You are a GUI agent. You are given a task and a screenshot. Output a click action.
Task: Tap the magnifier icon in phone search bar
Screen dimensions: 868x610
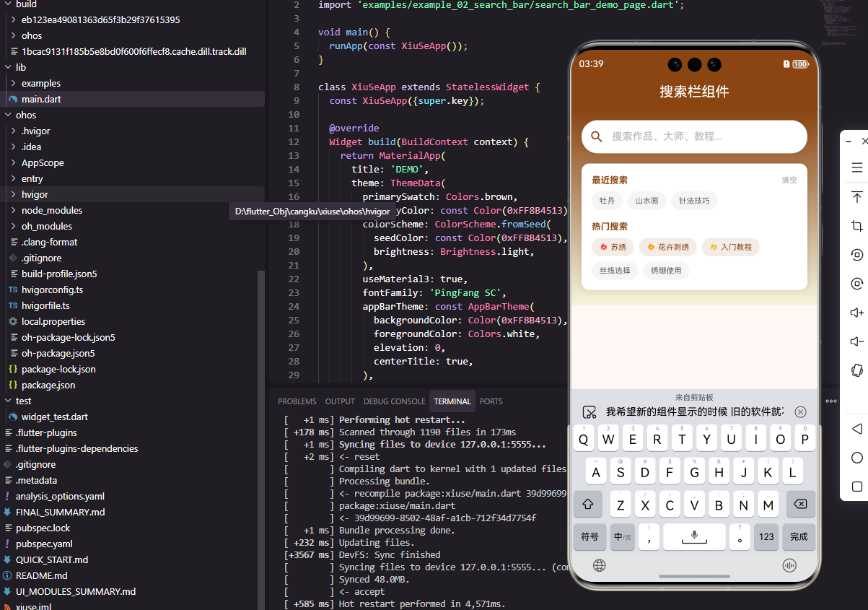[x=597, y=136]
